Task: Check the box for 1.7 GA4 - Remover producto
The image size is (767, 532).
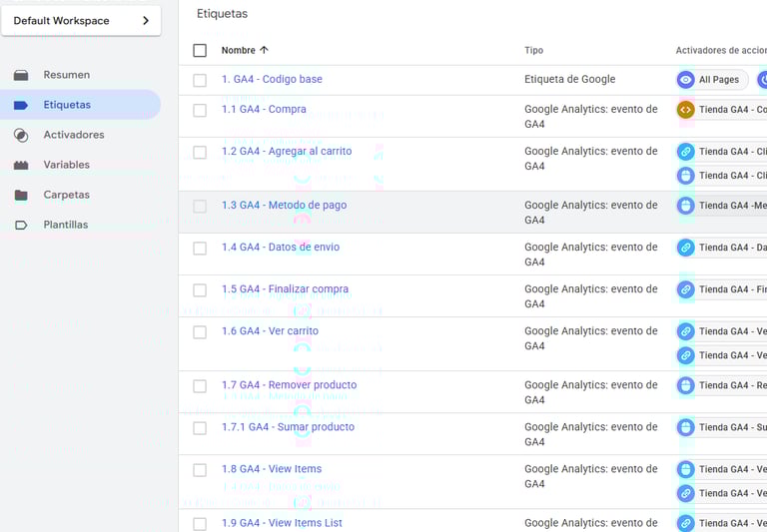Action: 200,386
